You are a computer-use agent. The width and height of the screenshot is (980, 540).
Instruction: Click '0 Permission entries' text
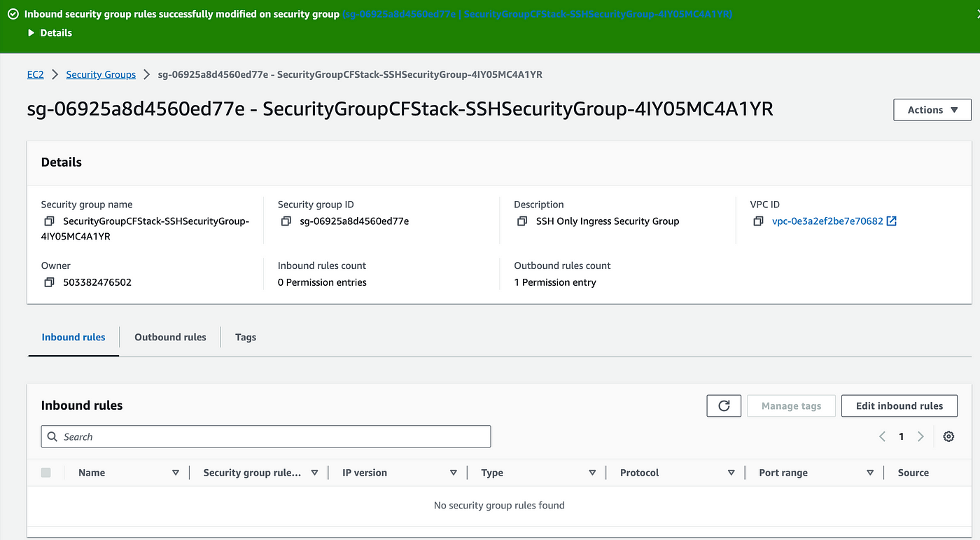pos(322,282)
